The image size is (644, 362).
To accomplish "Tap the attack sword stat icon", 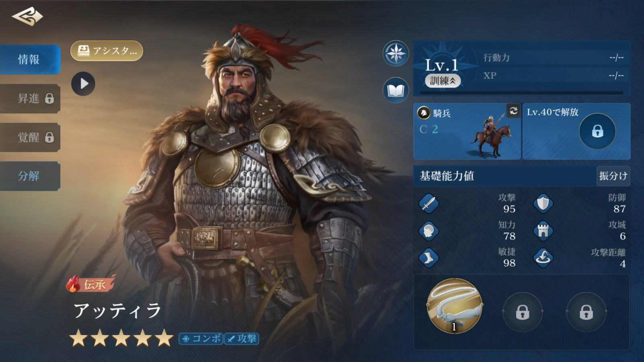I will (x=428, y=203).
